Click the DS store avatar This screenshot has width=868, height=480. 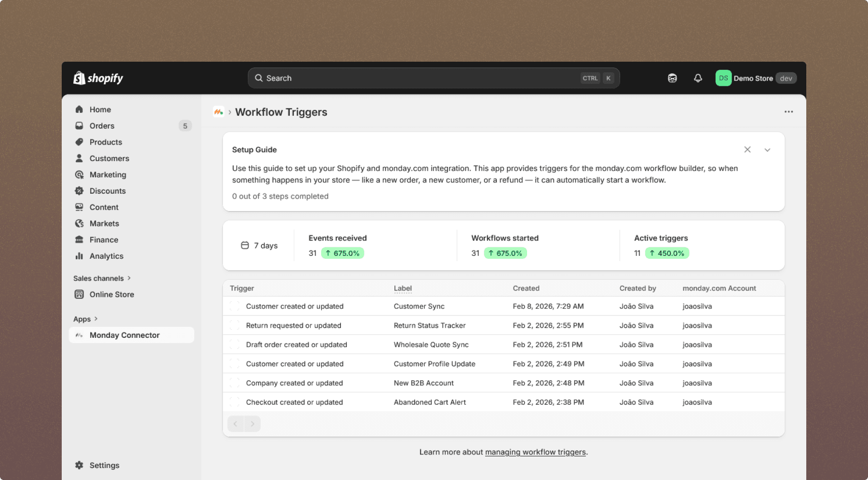point(723,78)
